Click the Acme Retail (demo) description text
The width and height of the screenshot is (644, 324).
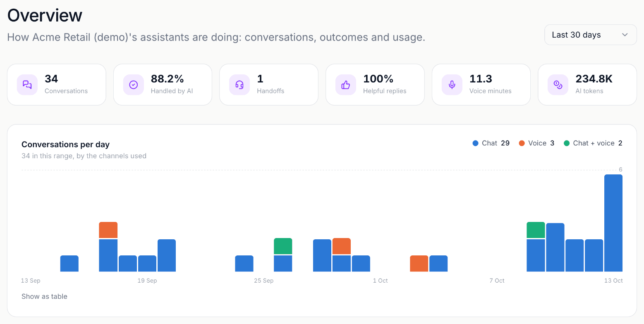pyautogui.click(x=216, y=37)
